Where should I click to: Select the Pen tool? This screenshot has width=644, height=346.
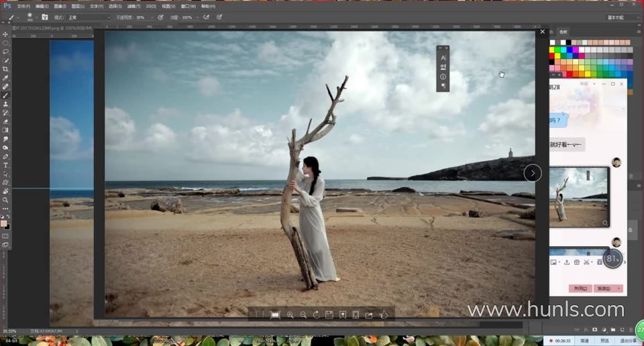[5, 156]
